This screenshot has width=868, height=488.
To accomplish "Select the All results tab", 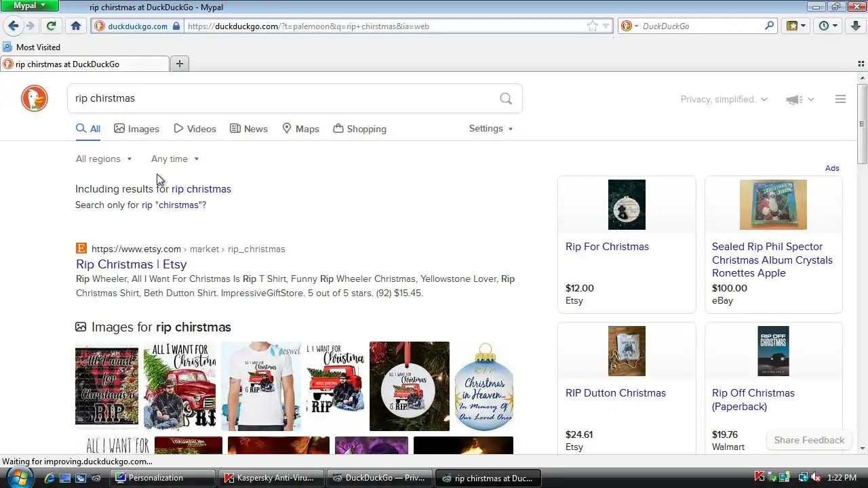I will tap(88, 129).
